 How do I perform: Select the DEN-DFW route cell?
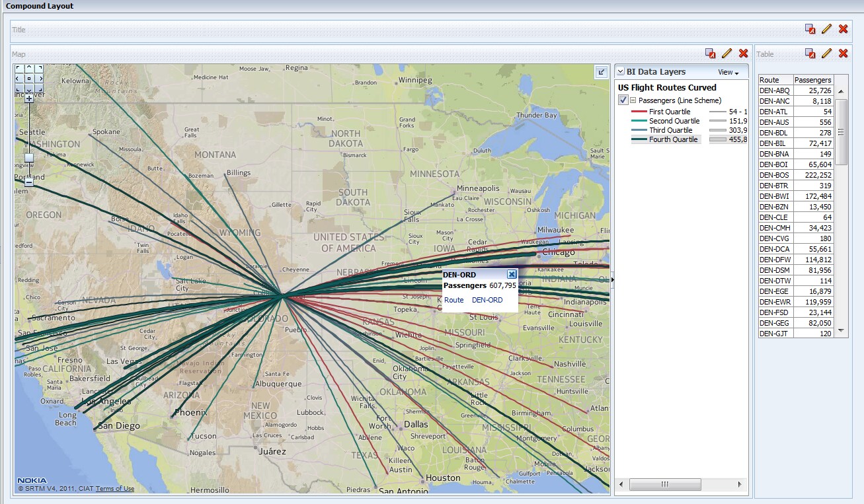click(x=775, y=260)
